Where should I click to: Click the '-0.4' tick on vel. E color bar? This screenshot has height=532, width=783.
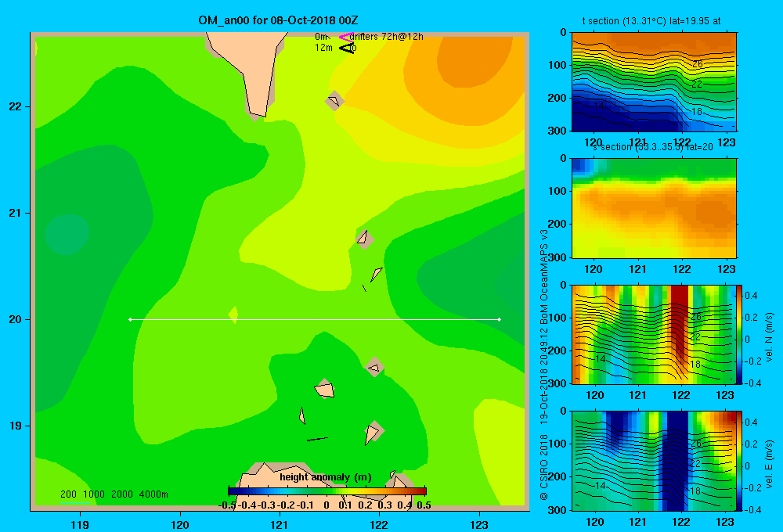point(752,509)
